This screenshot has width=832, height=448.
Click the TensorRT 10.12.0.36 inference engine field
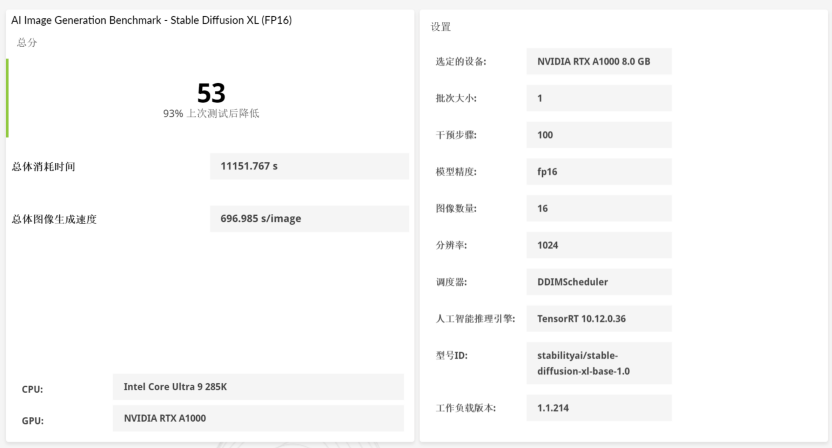pyautogui.click(x=598, y=319)
